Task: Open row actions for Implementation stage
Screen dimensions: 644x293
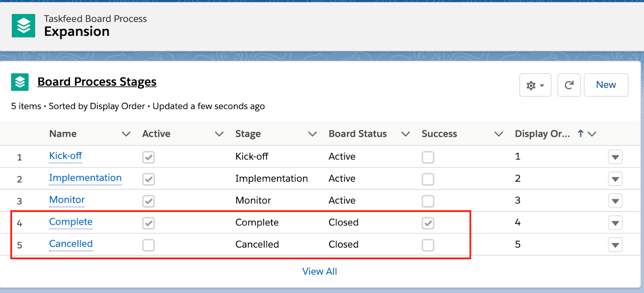Action: tap(615, 179)
